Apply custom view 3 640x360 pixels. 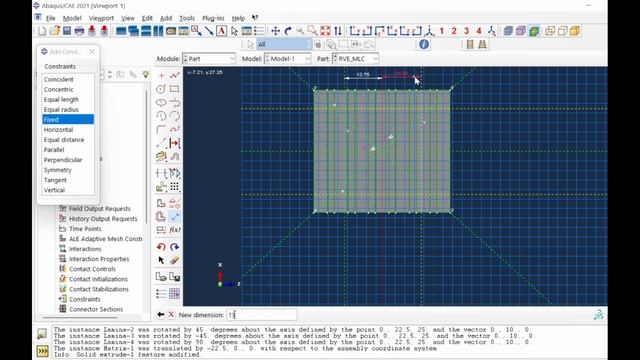click(x=467, y=31)
